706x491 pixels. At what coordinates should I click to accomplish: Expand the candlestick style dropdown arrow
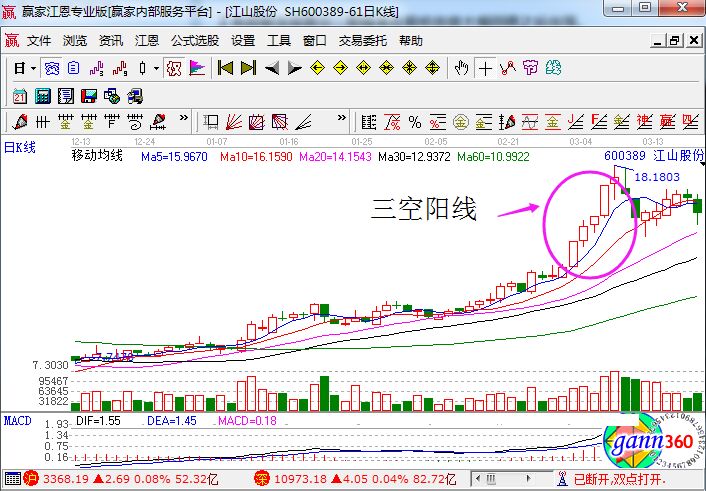[156, 68]
